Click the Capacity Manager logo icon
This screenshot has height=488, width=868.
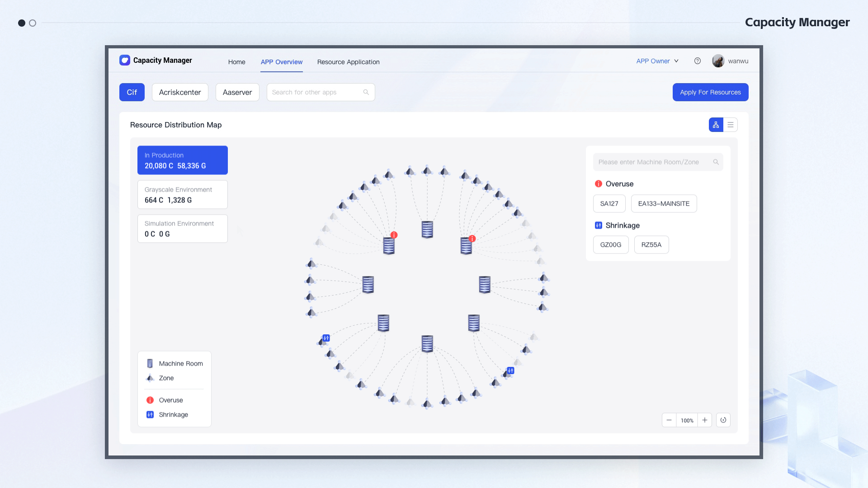coord(125,60)
